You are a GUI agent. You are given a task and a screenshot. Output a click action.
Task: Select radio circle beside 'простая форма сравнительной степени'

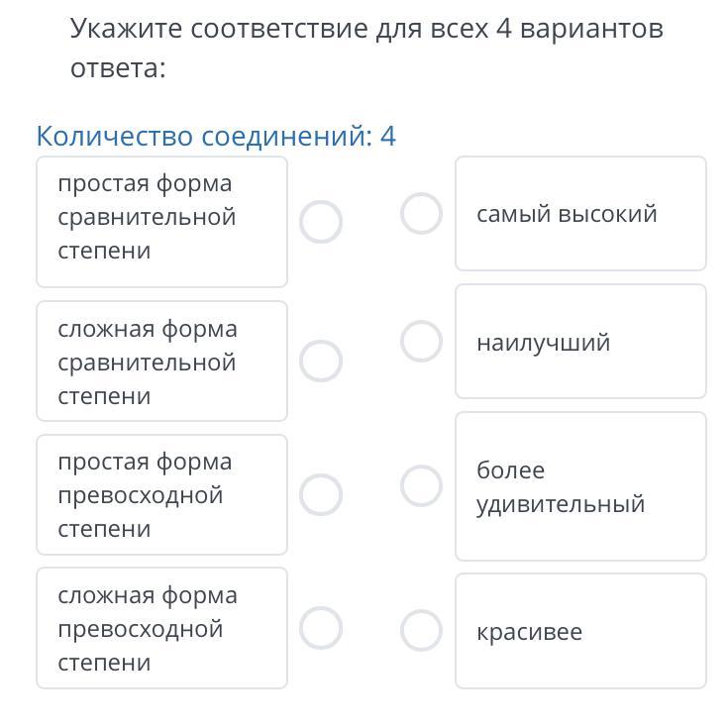[320, 222]
